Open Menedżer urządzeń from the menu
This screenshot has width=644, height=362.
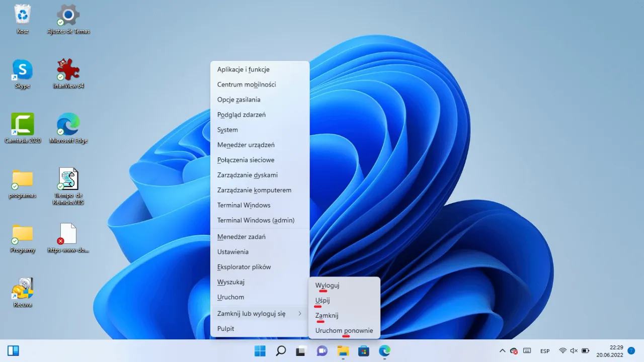(x=246, y=145)
